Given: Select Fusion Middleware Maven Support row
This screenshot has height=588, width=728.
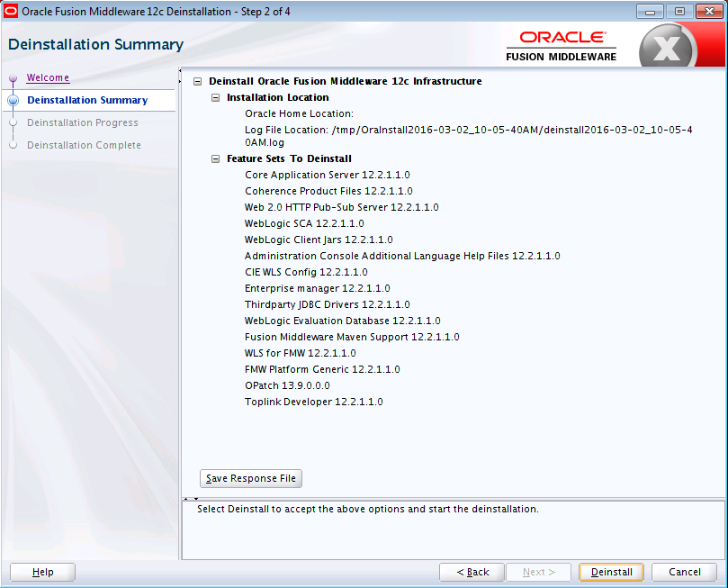Looking at the screenshot, I should pyautogui.click(x=352, y=338).
